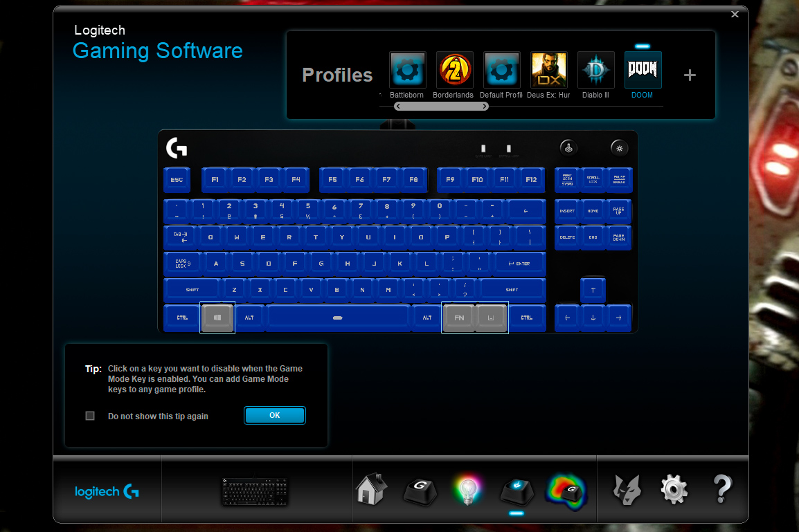Screen dimensions: 799x532
Task: Click the Scroll Lock key
Action: point(593,180)
